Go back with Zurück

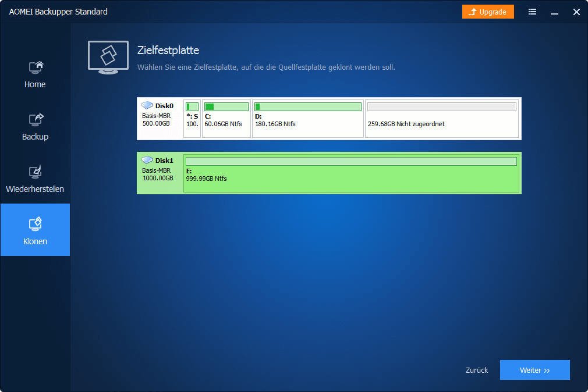[477, 370]
